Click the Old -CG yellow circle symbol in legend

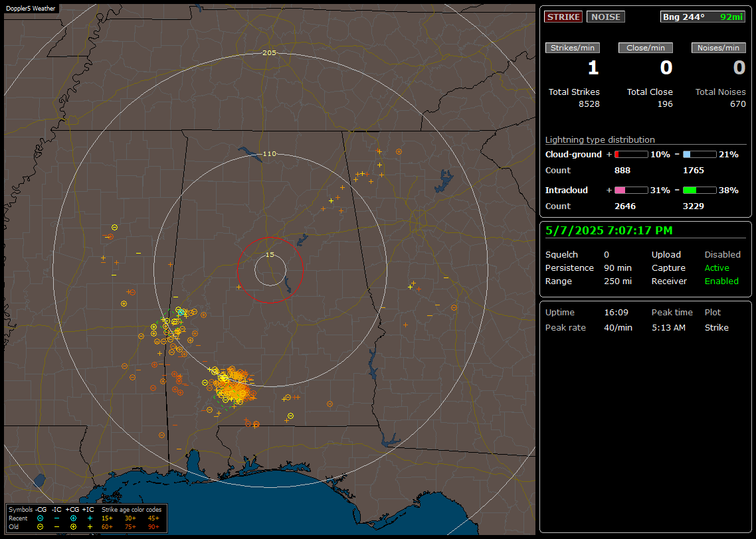[40, 527]
